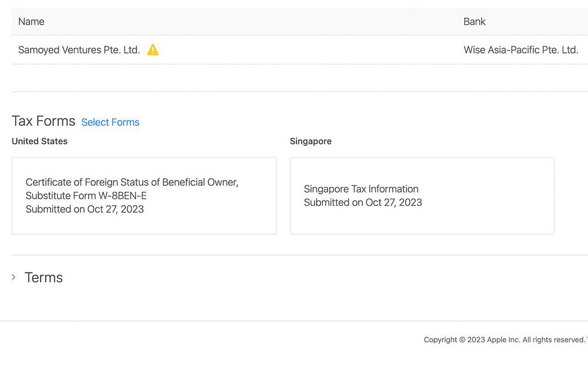Click the Tax Forms section heading

click(x=44, y=121)
